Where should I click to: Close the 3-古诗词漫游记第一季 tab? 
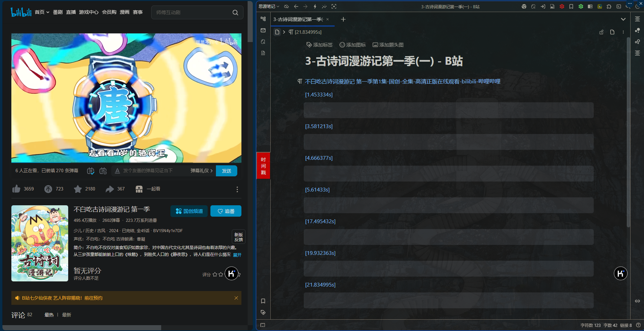coord(328,19)
